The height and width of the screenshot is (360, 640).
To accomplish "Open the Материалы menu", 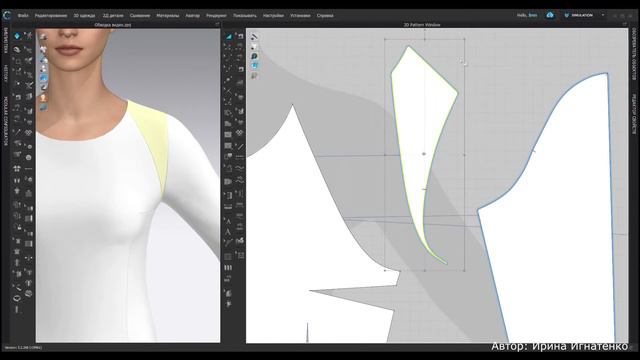I will click(x=168, y=16).
